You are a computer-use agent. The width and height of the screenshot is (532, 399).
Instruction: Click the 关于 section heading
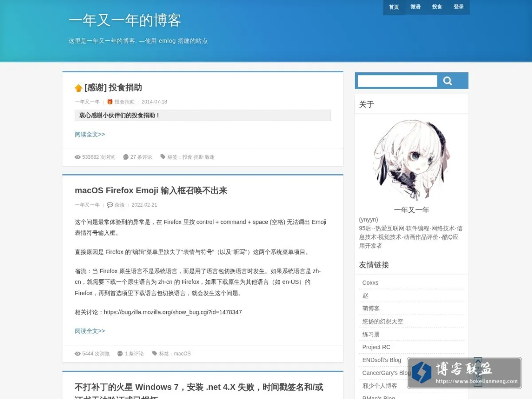coord(367,105)
